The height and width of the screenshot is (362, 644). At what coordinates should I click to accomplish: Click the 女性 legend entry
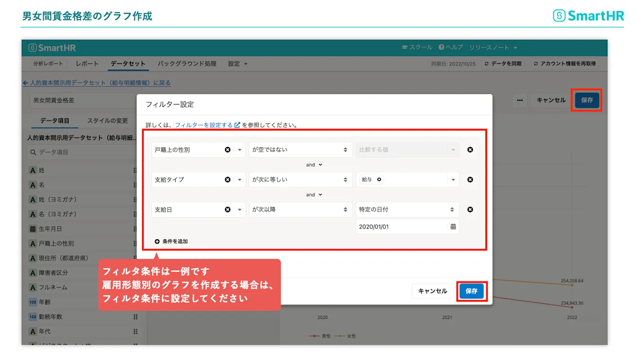click(x=346, y=336)
